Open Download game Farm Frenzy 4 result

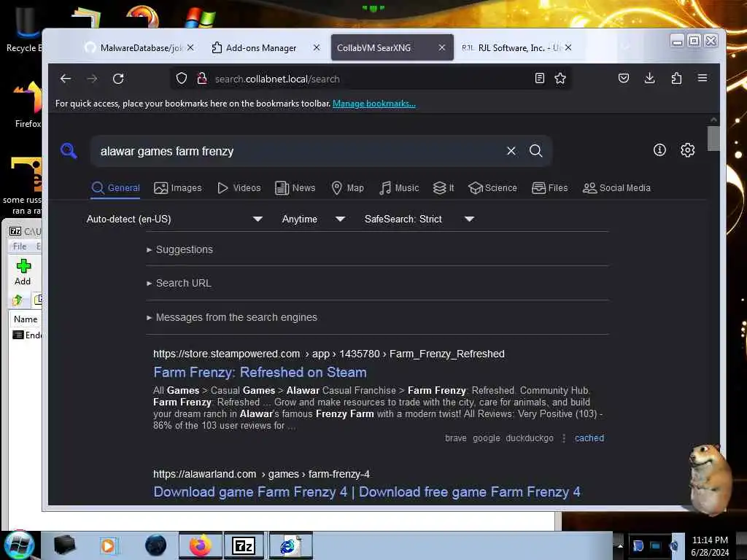[367, 492]
